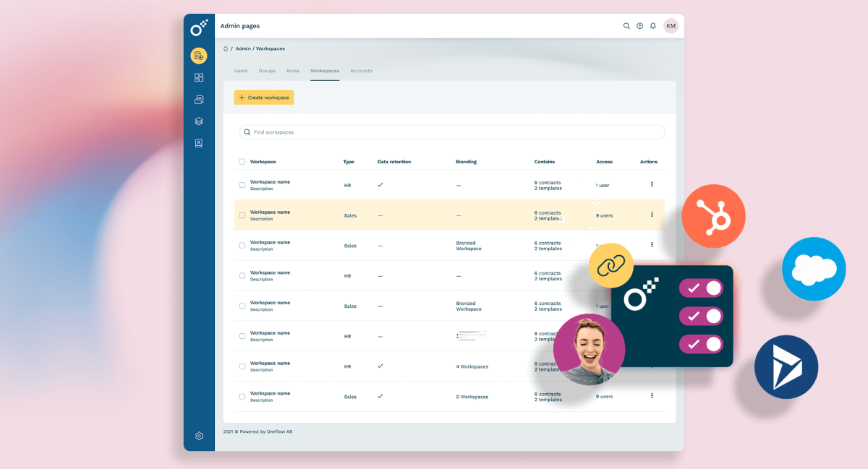Open the notifications bell
The image size is (868, 469).
coord(653,26)
